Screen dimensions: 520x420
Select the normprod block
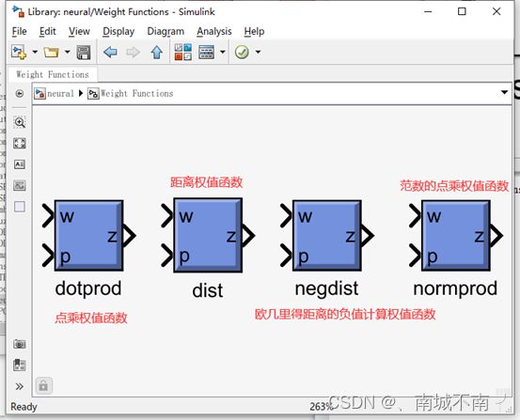pyautogui.click(x=456, y=235)
